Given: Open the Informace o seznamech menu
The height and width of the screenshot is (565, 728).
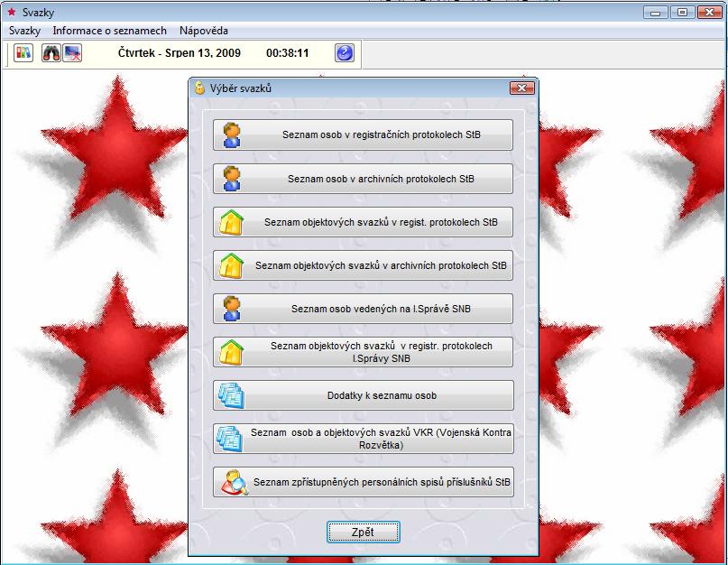Looking at the screenshot, I should pos(109,31).
